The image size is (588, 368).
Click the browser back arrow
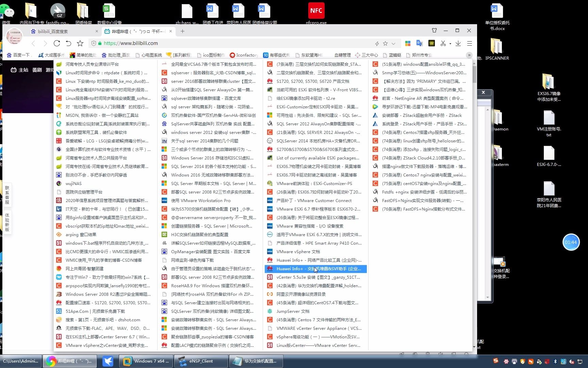pos(33,43)
